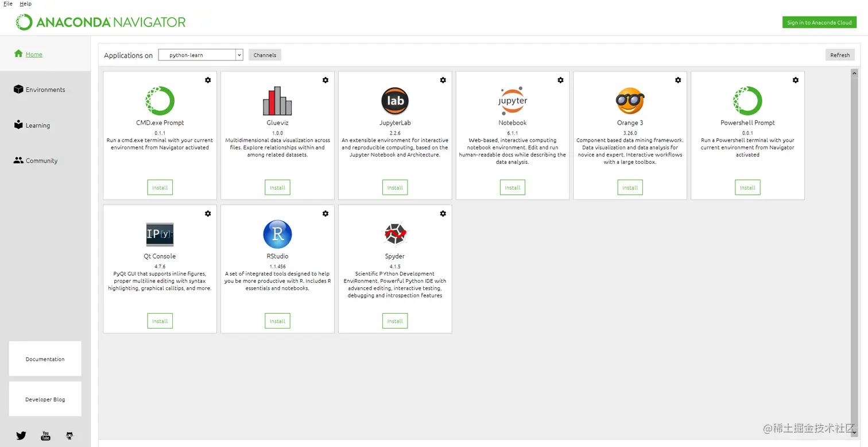Open the File menu
The height and width of the screenshot is (447, 868).
click(8, 3)
